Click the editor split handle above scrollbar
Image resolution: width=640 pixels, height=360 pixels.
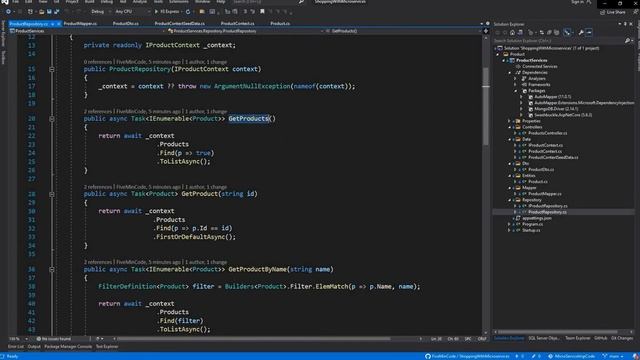click(486, 31)
